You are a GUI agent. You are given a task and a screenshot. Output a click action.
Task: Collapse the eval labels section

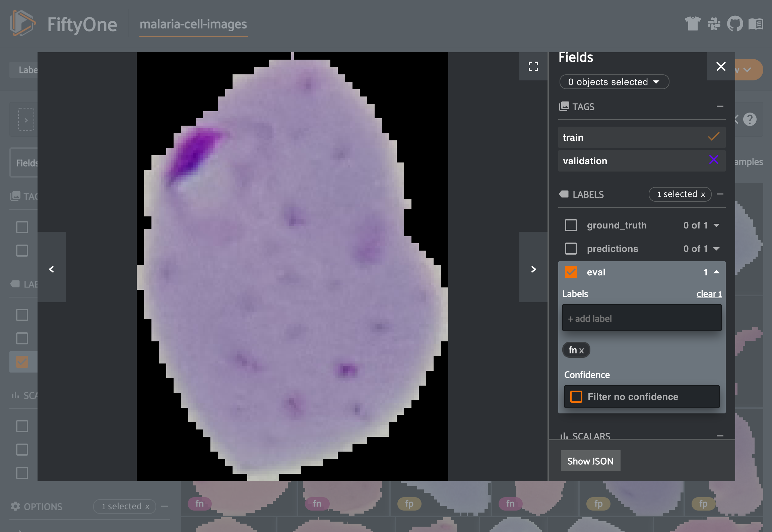point(716,272)
